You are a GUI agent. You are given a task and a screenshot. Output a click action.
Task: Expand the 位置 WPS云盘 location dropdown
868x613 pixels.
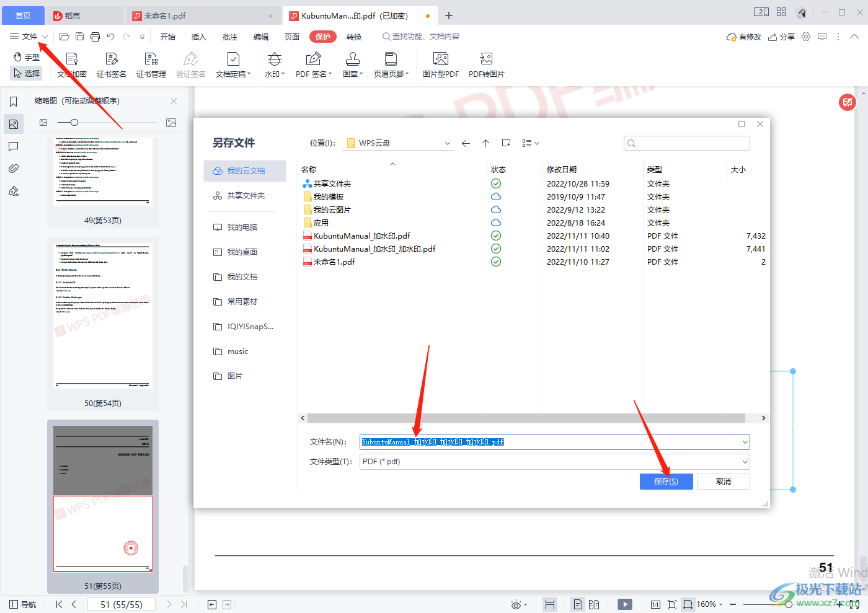tap(448, 143)
